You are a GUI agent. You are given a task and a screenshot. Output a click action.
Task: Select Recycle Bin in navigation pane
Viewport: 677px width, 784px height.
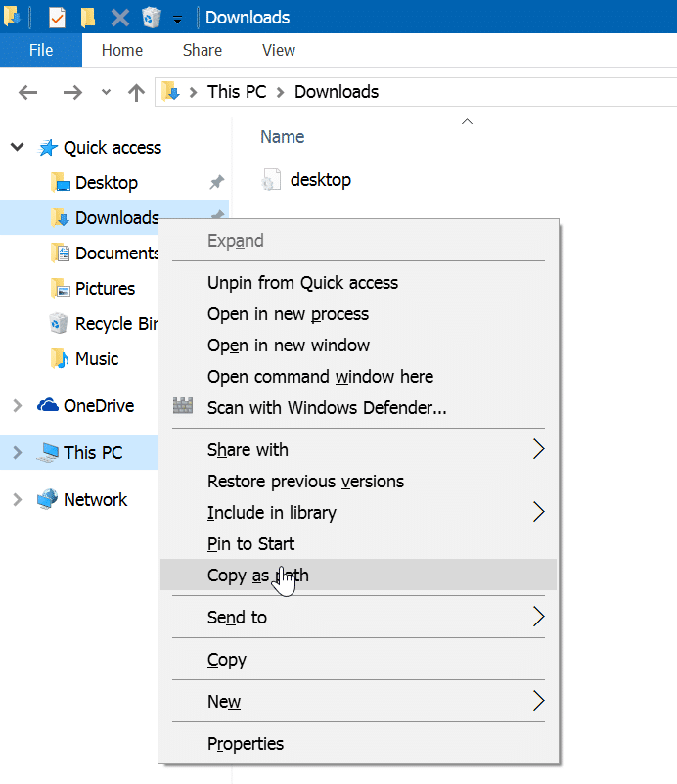(115, 324)
